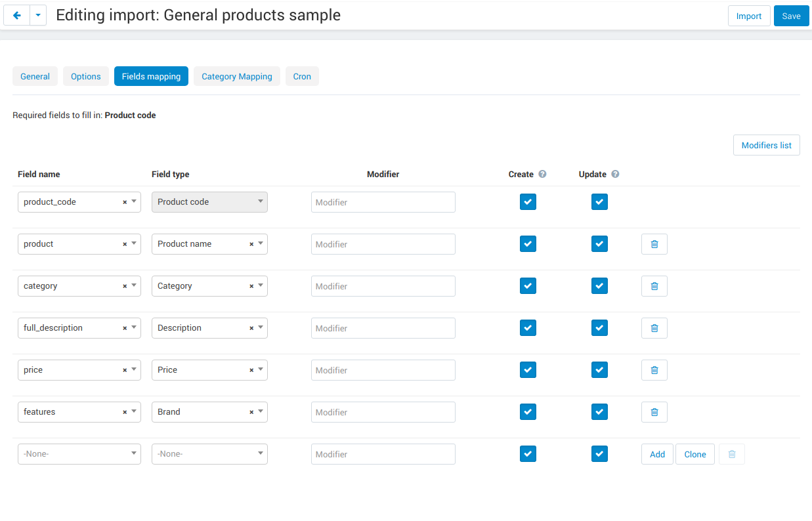
Task: Open the Category Mapping tab
Action: point(237,76)
